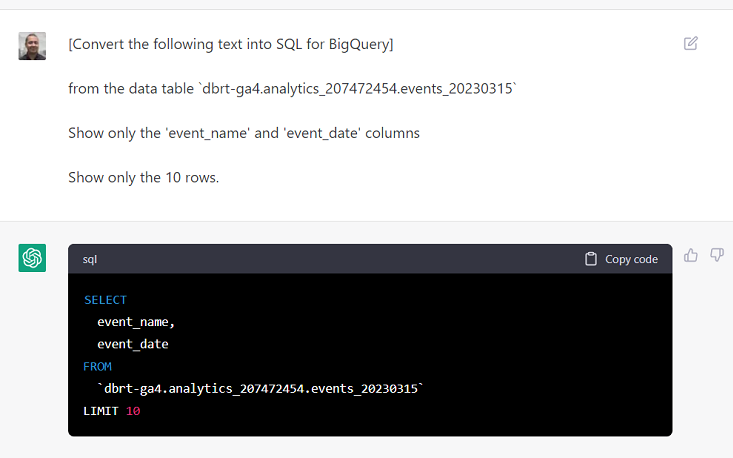Click the edit message pencil icon
Viewport: 733px width, 458px height.
[690, 43]
